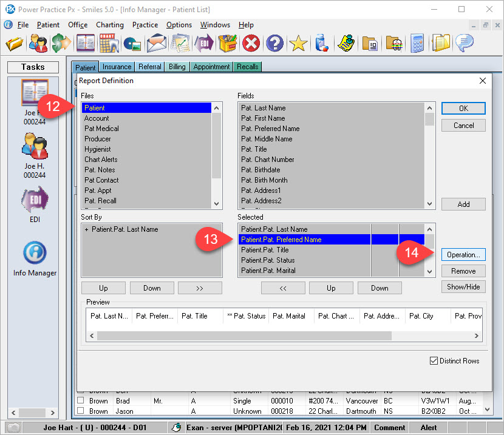This screenshot has width=504, height=435.
Task: Click the Sort By Down button
Action: click(152, 288)
